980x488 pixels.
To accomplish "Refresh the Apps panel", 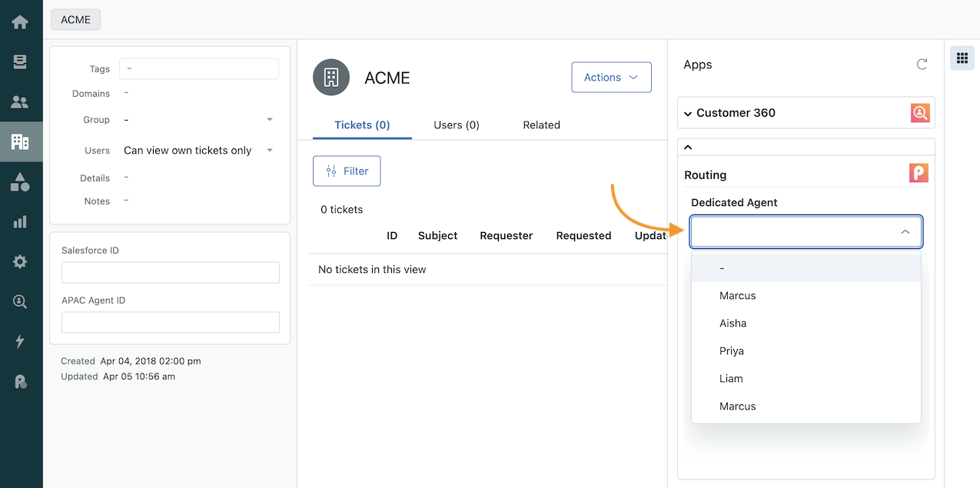I will click(x=922, y=65).
